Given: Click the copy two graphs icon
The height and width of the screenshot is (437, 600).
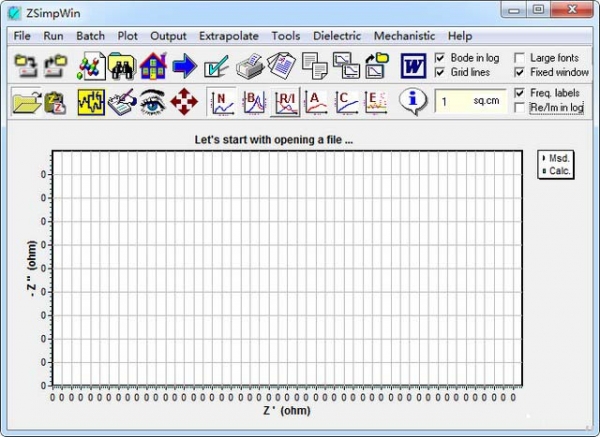Looking at the screenshot, I should click(x=346, y=66).
